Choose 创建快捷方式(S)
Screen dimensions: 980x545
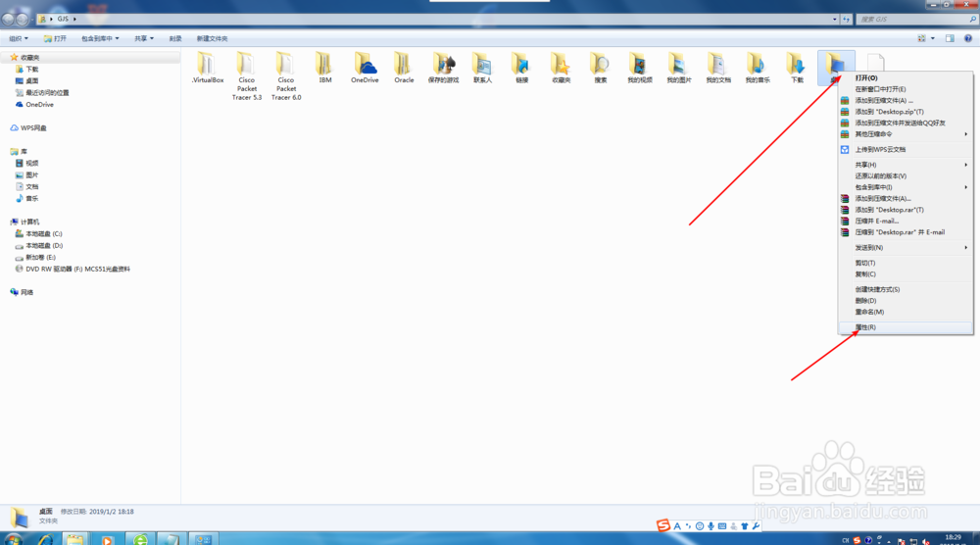click(x=906, y=289)
